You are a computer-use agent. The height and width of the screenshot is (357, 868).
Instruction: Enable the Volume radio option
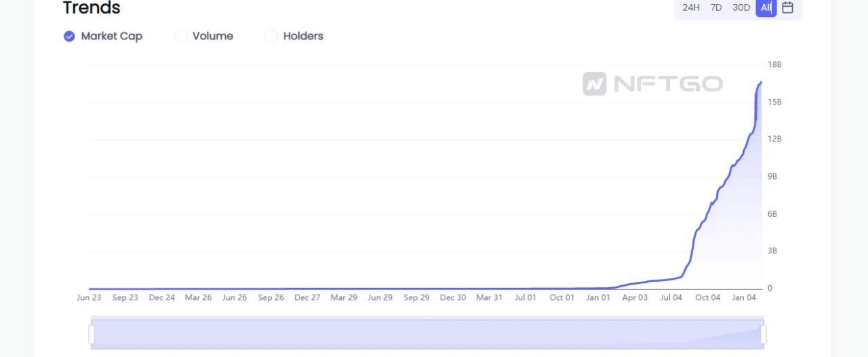pyautogui.click(x=180, y=37)
